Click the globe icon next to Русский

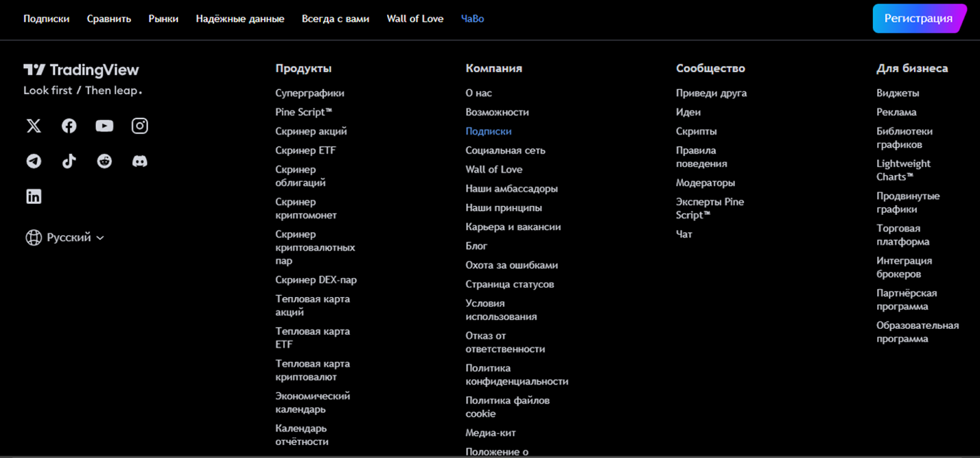34,238
